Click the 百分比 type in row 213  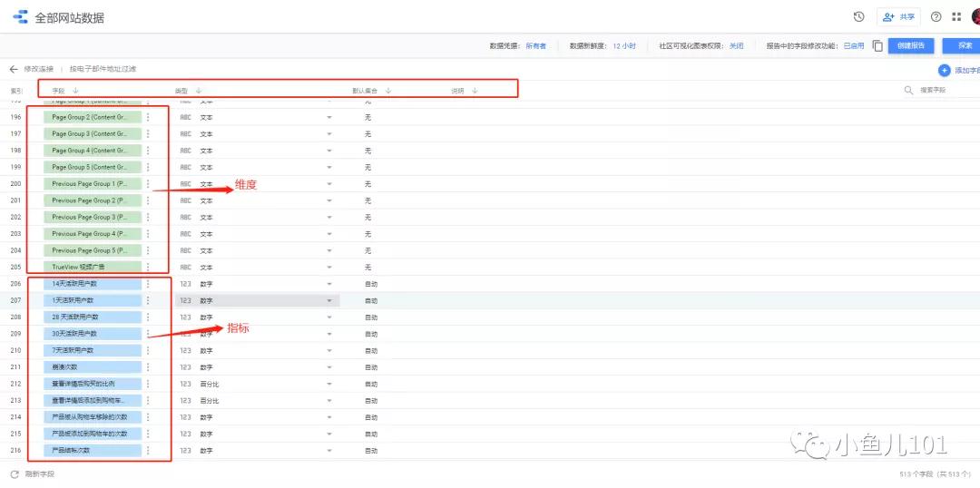pyautogui.click(x=210, y=401)
